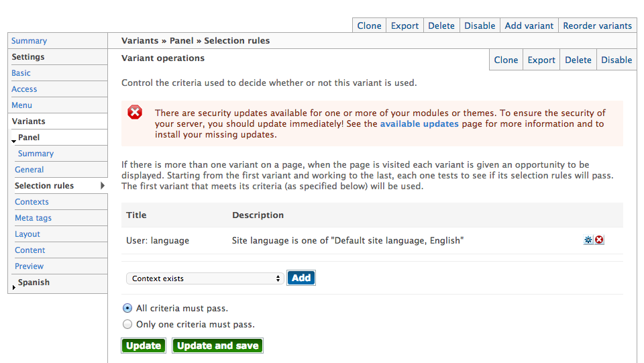644x363 pixels.
Task: Click the Update button
Action: [144, 346]
